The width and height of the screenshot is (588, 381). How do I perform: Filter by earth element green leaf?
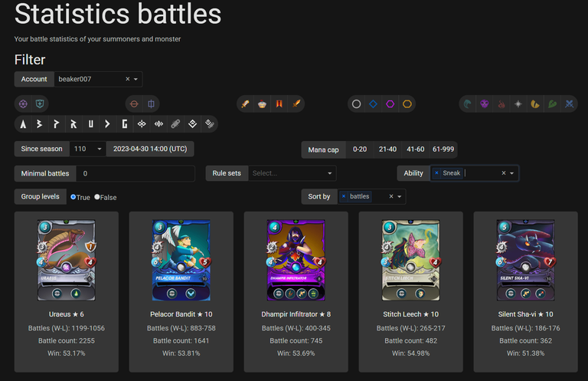click(x=552, y=104)
